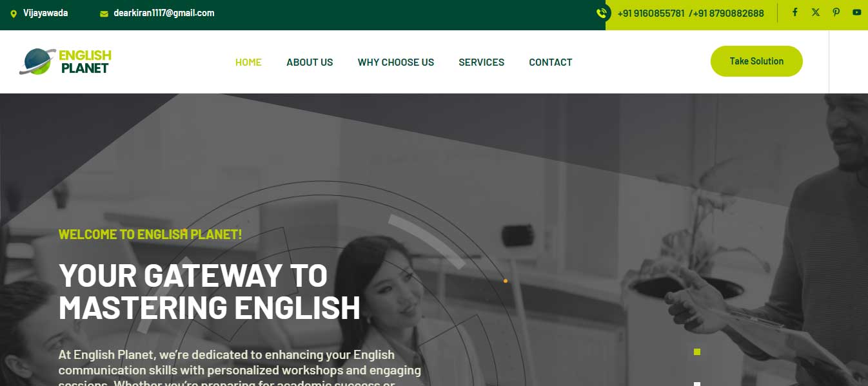Viewport: 868px width, 386px height.
Task: Click the Vijayawada location text
Action: coord(45,13)
